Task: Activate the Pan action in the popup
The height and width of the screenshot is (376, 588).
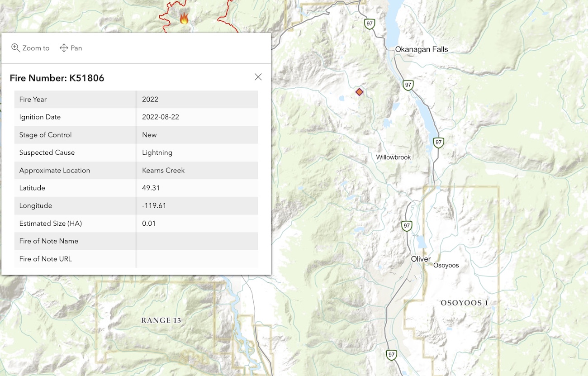Action: tap(71, 48)
